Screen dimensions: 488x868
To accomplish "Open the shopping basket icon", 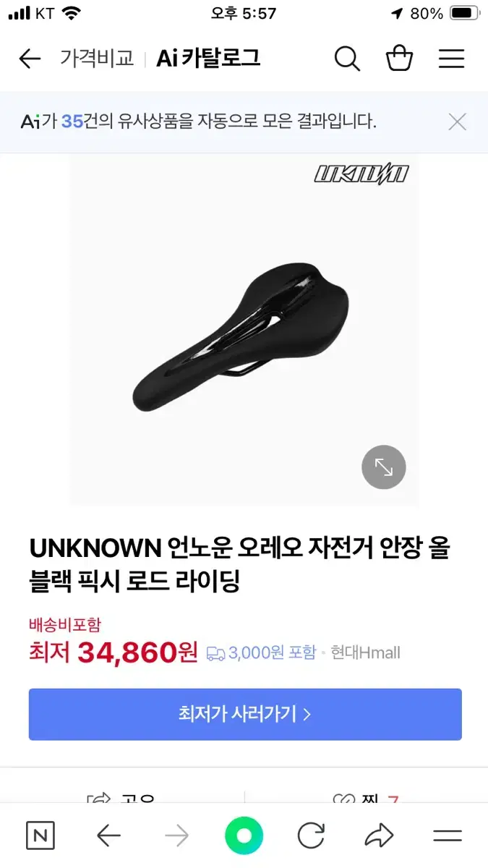I will (399, 58).
